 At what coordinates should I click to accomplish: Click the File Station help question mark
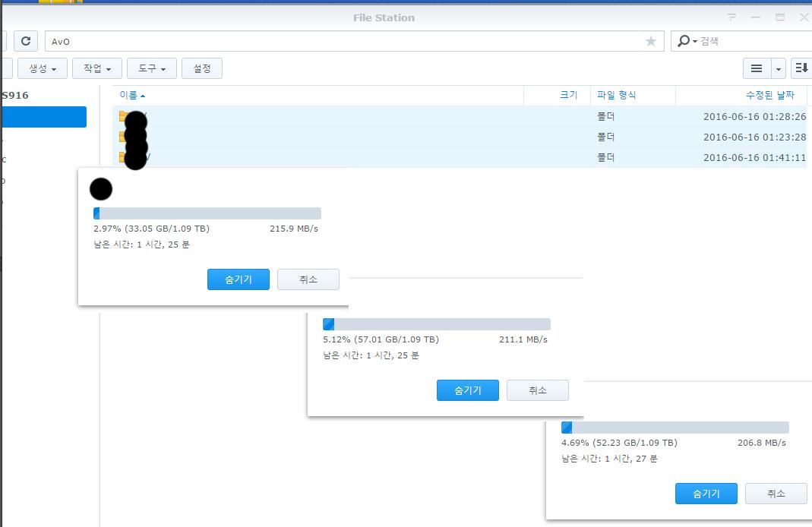pyautogui.click(x=731, y=17)
